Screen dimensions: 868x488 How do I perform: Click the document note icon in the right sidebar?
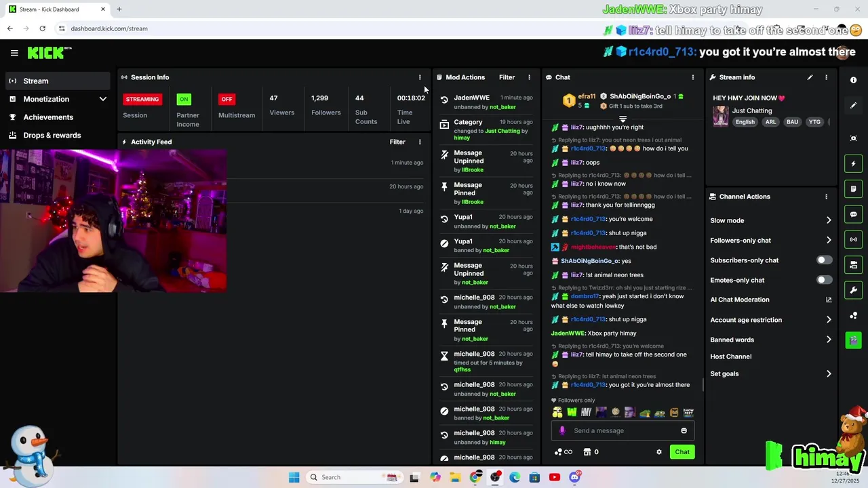point(854,188)
